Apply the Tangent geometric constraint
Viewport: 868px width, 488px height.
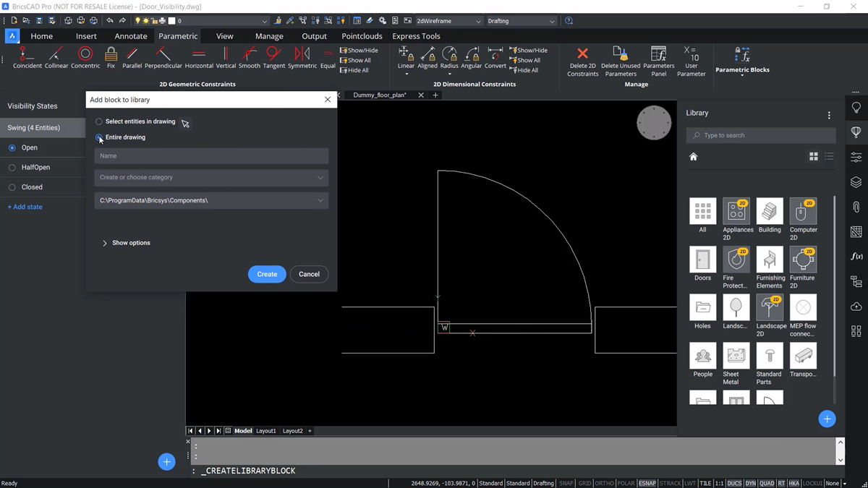pos(273,58)
